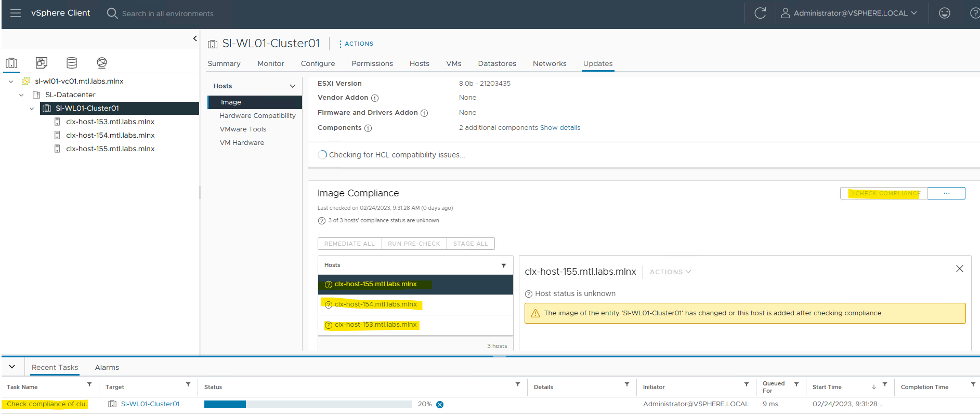Screen dimensions: 980x414
Task: Filter the Target column
Action: pos(188,384)
